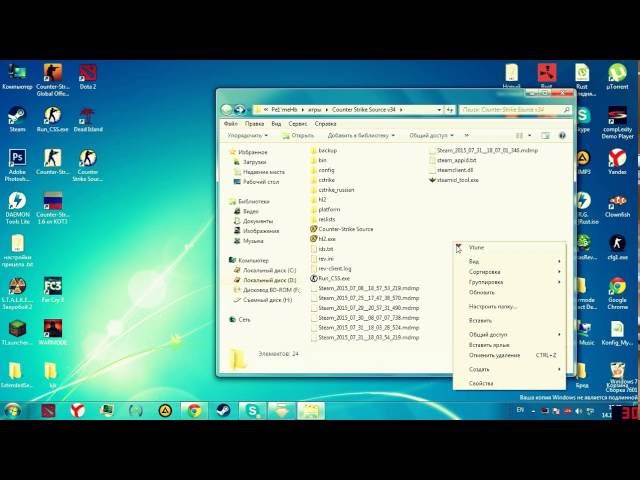Open Добавить в библиотеку dropdown
The image size is (640, 480).
361,135
